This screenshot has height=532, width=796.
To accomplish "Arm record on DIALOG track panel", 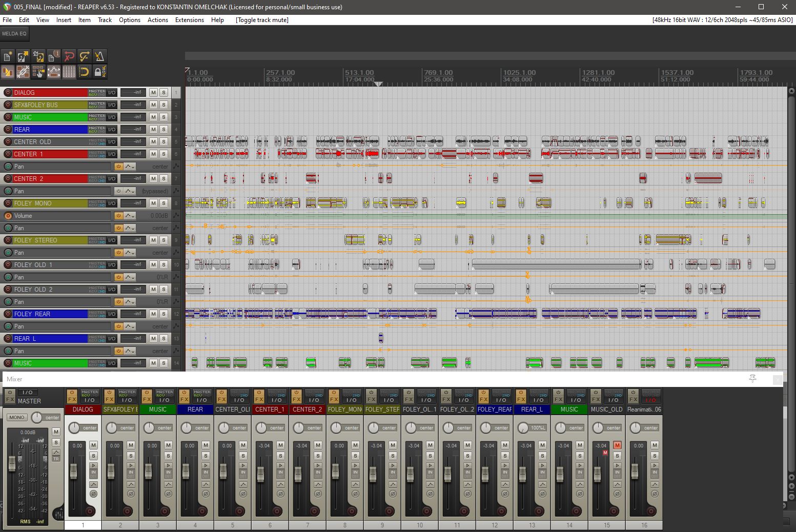I will coord(8,93).
